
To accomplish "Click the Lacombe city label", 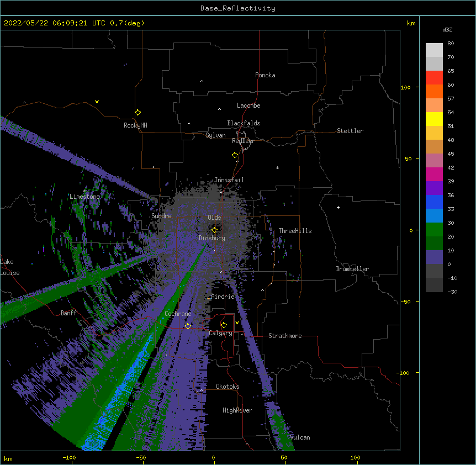I will [248, 105].
